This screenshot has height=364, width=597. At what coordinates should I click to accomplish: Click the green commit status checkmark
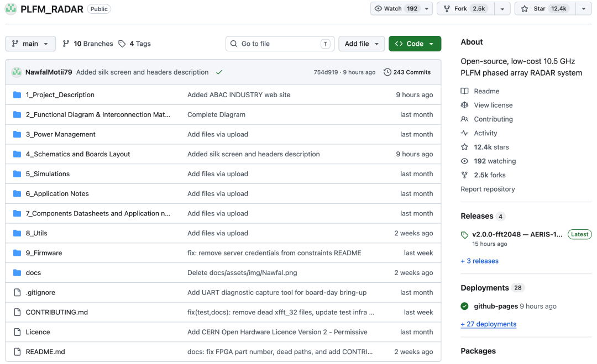pyautogui.click(x=219, y=72)
